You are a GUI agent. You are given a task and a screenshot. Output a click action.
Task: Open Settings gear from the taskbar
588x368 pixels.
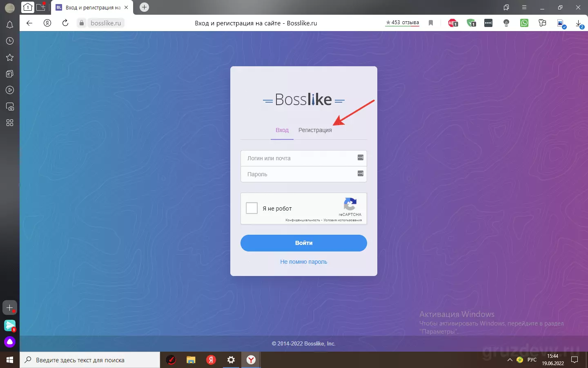point(231,360)
